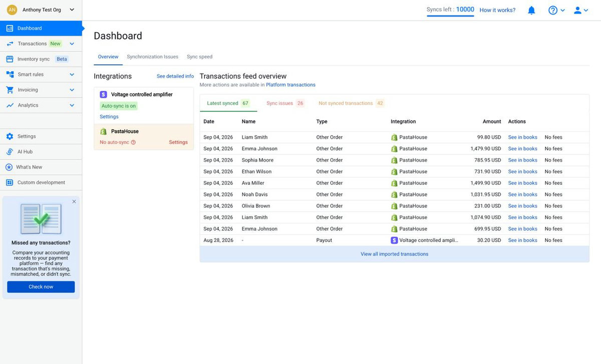Click the user profile icon

577,10
